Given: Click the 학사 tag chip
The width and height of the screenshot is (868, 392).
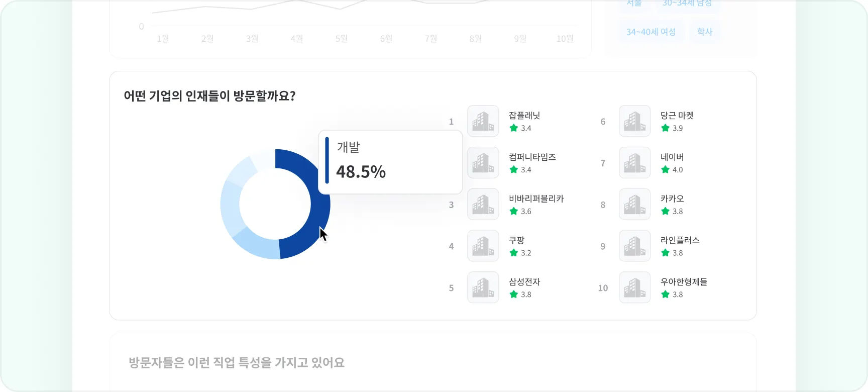Looking at the screenshot, I should 705,32.
